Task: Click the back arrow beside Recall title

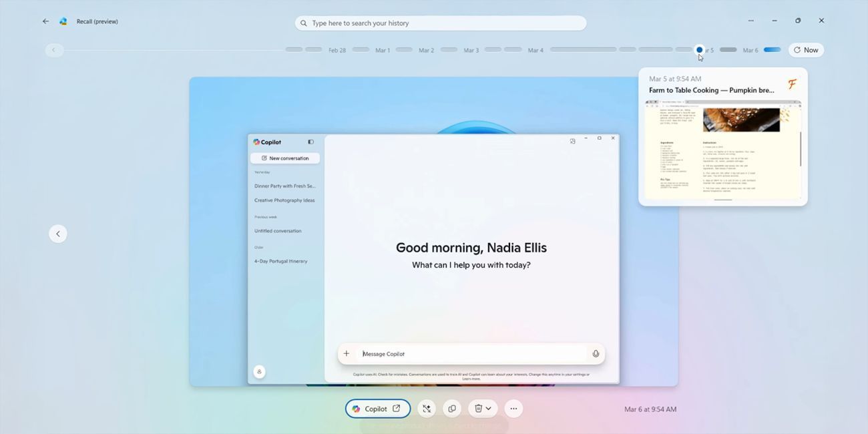Action: point(45,21)
